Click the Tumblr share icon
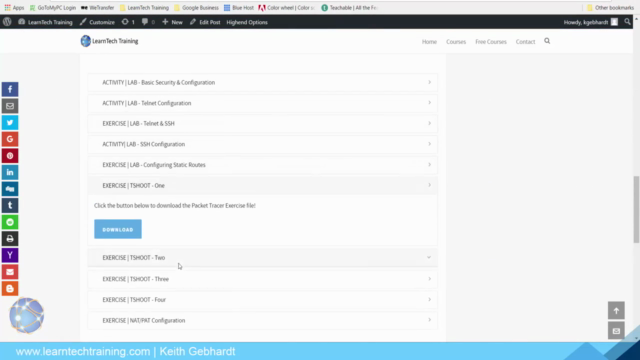This screenshot has height=360, width=640. point(10,206)
